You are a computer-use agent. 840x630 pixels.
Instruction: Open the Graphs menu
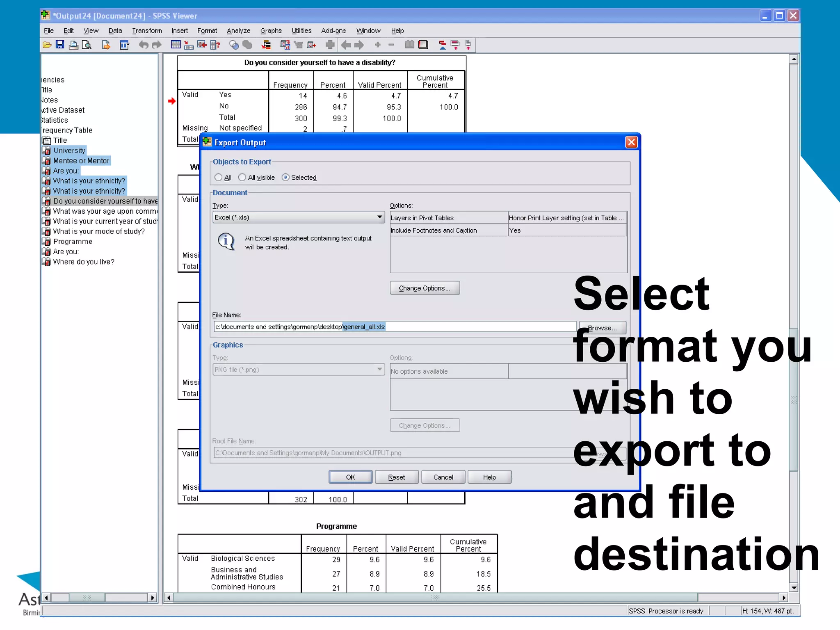pyautogui.click(x=271, y=31)
